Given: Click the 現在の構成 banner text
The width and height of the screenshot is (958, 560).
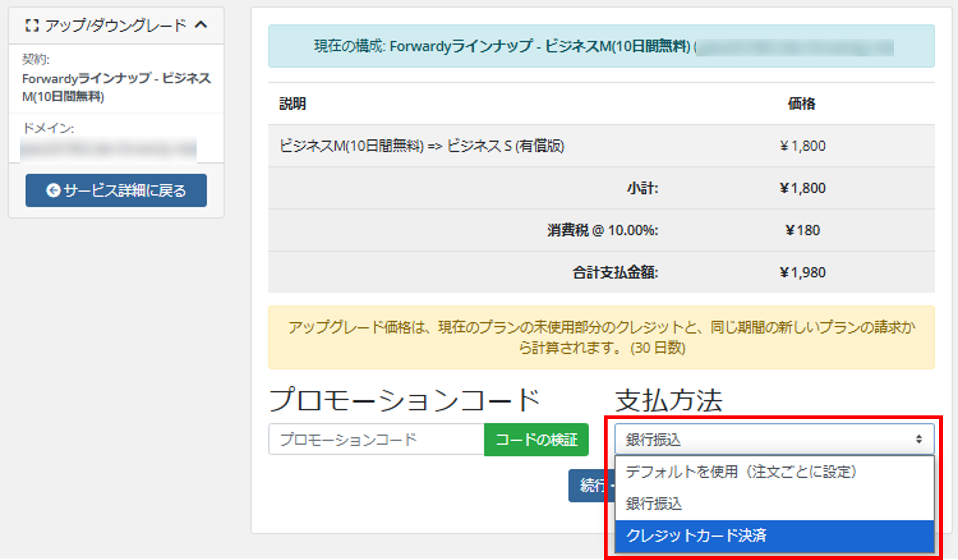Looking at the screenshot, I should (x=502, y=46).
